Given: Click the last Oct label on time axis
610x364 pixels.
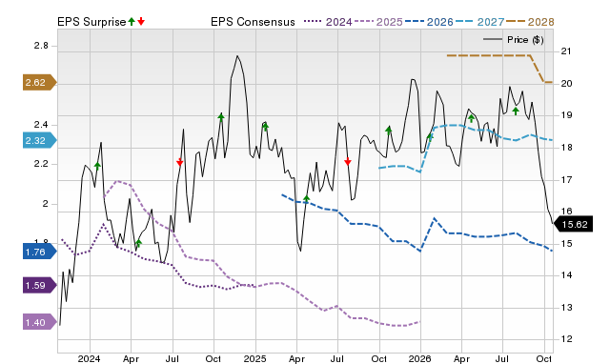Looking at the screenshot, I should point(543,358).
